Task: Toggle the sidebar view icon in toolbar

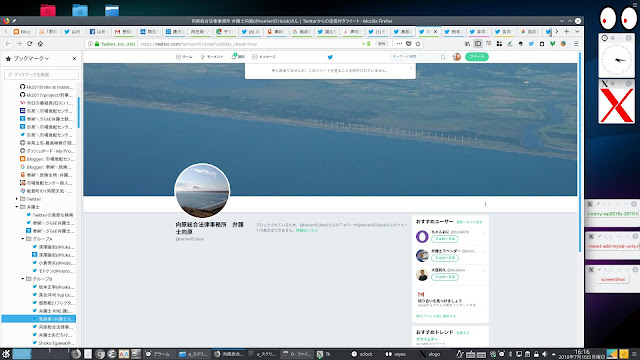Action: click(478, 44)
